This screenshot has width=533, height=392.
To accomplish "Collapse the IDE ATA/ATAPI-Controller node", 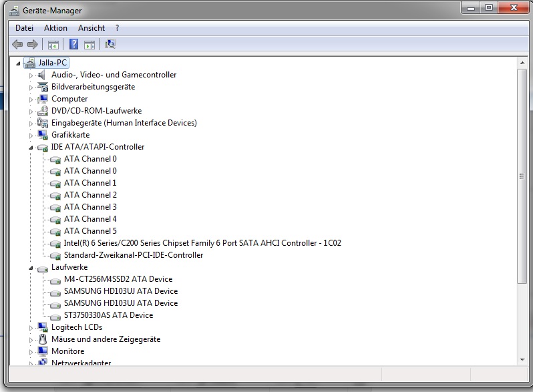I will (31, 148).
